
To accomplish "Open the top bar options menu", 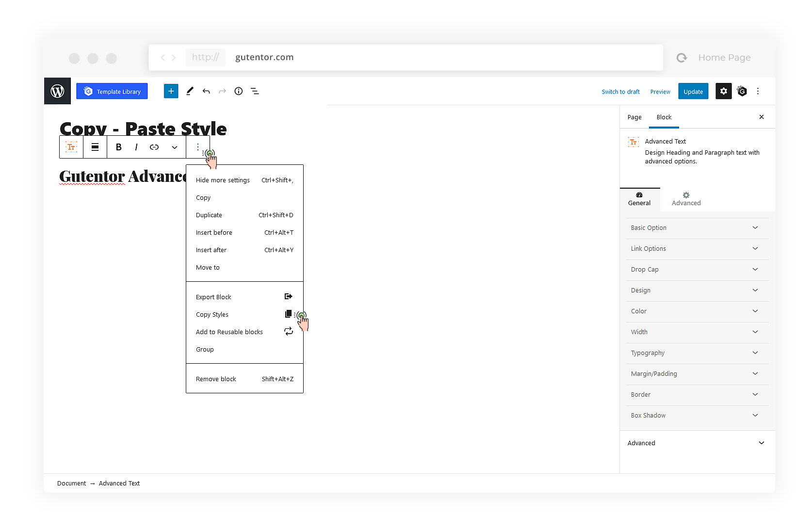I will pyautogui.click(x=758, y=91).
